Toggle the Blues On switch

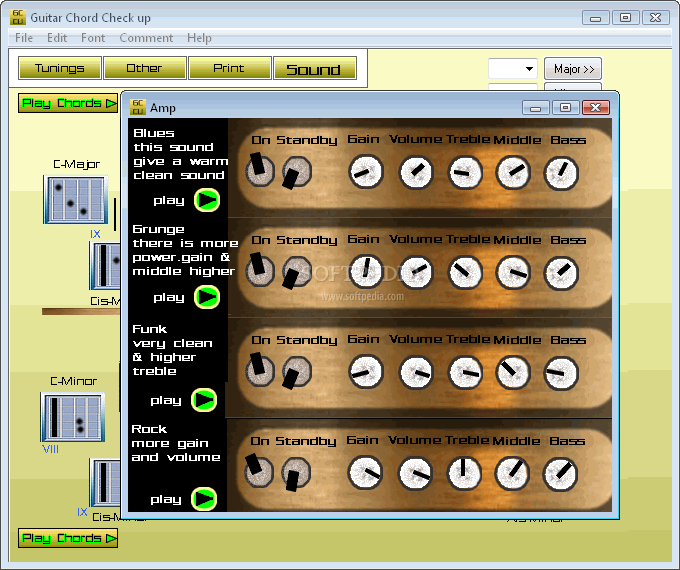(x=260, y=170)
